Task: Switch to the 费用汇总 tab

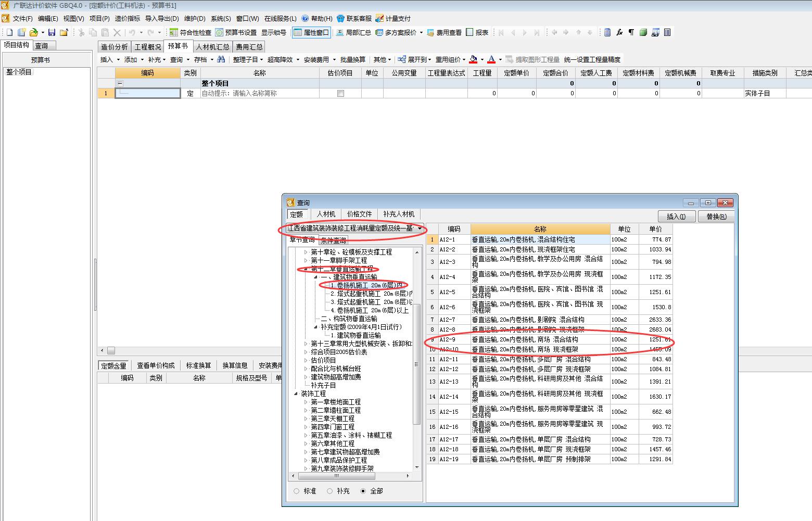Action: [249, 47]
